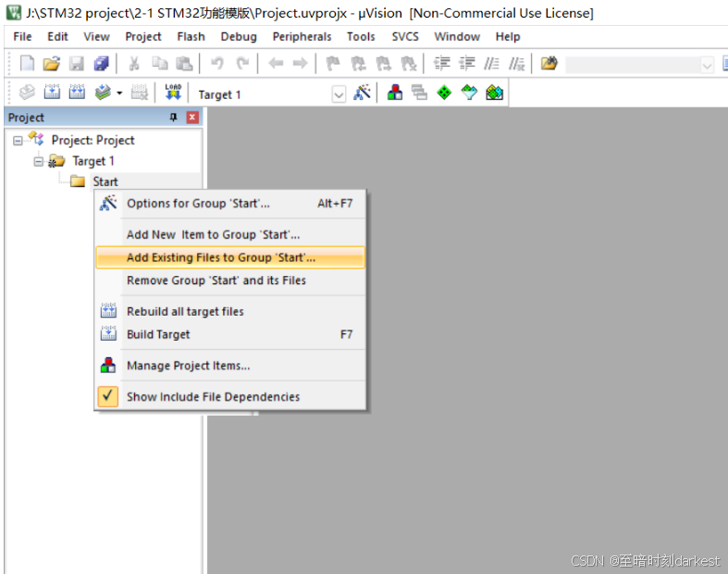
Task: Clear all bookmarks icon
Action: tap(409, 63)
